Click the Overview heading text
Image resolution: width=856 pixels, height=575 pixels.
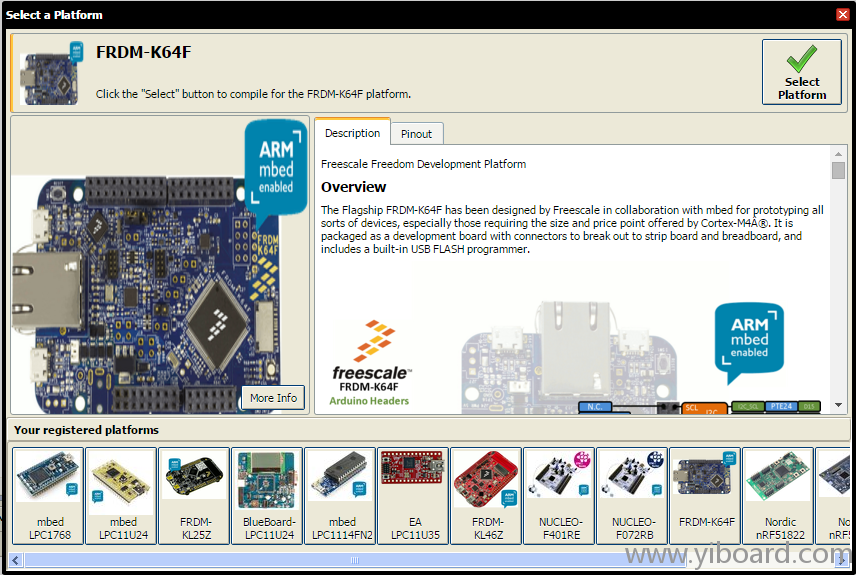pos(353,187)
